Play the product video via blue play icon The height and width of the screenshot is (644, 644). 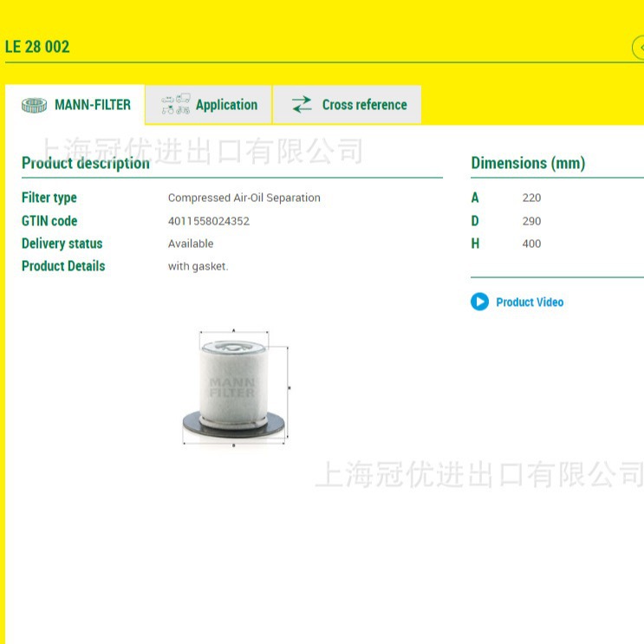click(x=479, y=302)
